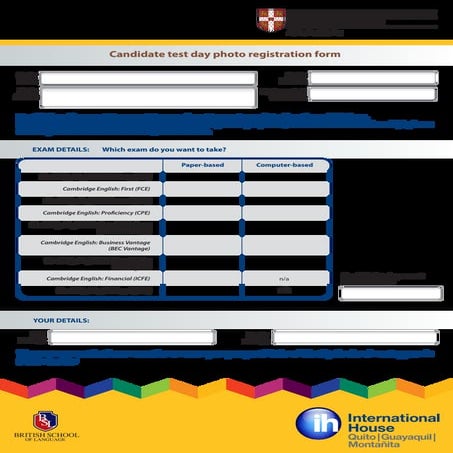Click the right input field under YOUR DETAILS
This screenshot has height=453, width=453.
tap(355, 337)
